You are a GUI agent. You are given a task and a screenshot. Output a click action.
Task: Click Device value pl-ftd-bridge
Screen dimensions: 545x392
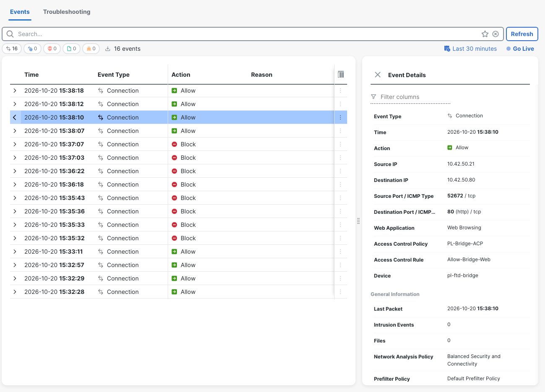(x=463, y=275)
